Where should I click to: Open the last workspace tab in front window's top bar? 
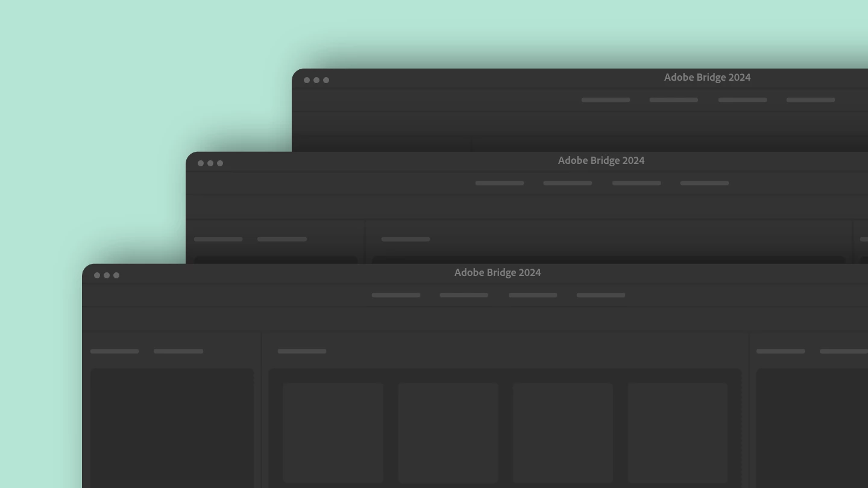coord(601,295)
